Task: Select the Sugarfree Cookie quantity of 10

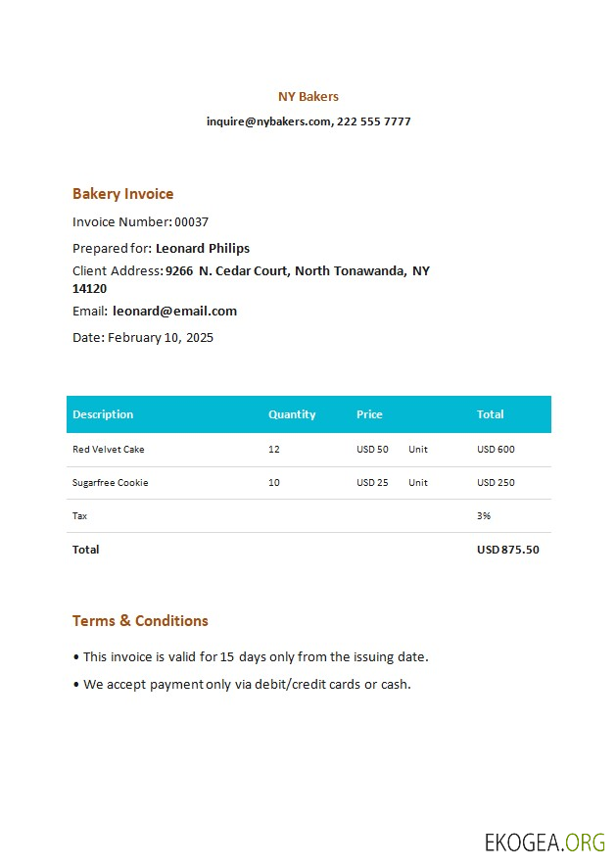Action: pos(274,483)
